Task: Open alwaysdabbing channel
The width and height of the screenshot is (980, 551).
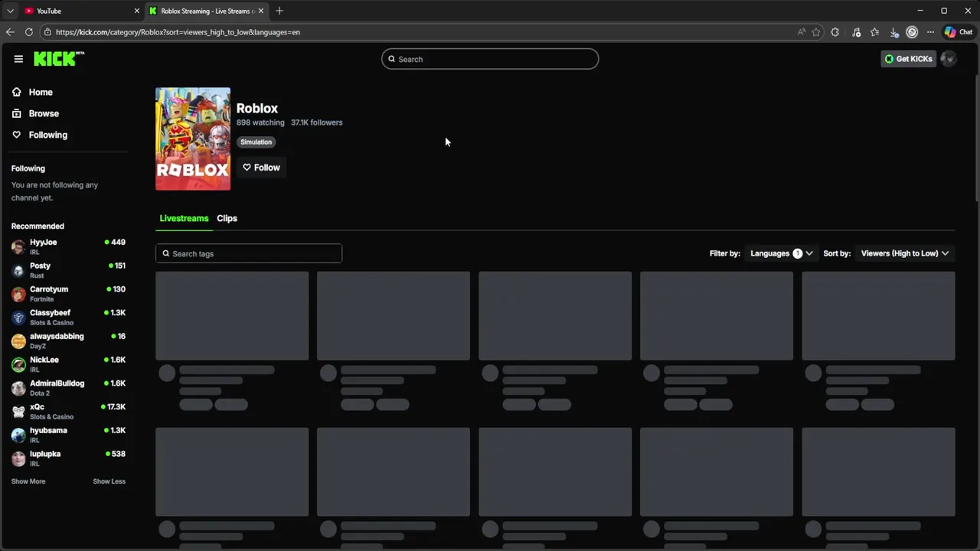Action: pos(68,341)
